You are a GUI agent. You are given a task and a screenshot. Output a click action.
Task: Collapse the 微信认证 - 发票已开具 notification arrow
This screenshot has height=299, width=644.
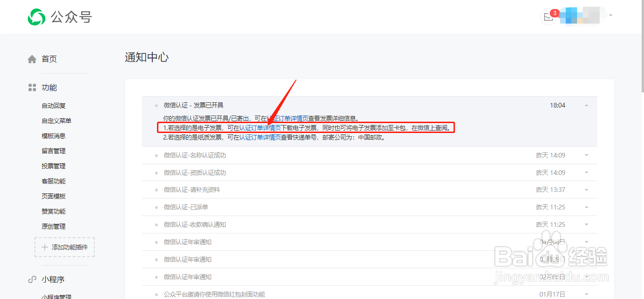(586, 105)
